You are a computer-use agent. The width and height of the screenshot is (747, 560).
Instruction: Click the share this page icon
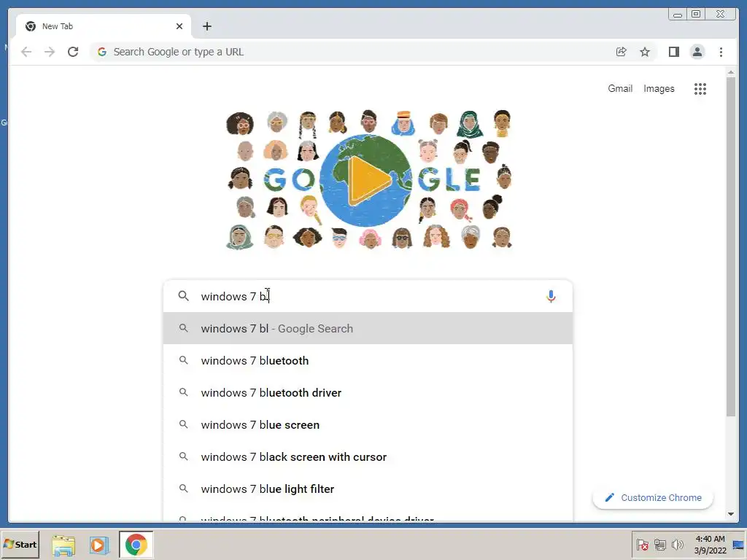click(x=622, y=52)
